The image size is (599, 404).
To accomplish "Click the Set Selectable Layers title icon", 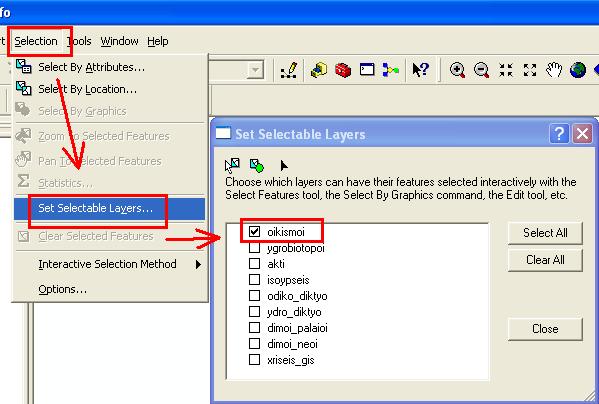I will click(223, 133).
